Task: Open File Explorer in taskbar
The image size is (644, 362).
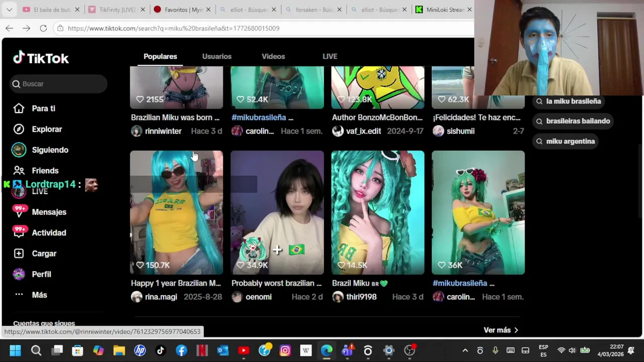Action: (x=119, y=350)
